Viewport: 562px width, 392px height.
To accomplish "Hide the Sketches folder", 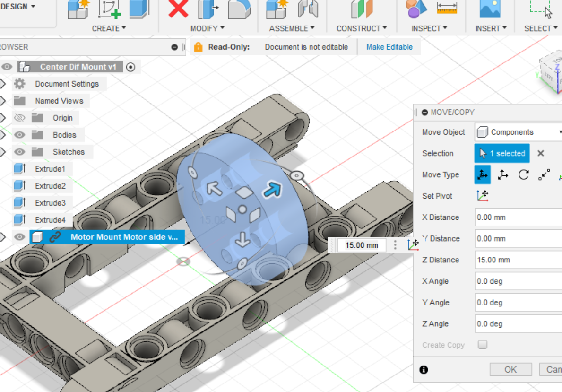I will 19,152.
